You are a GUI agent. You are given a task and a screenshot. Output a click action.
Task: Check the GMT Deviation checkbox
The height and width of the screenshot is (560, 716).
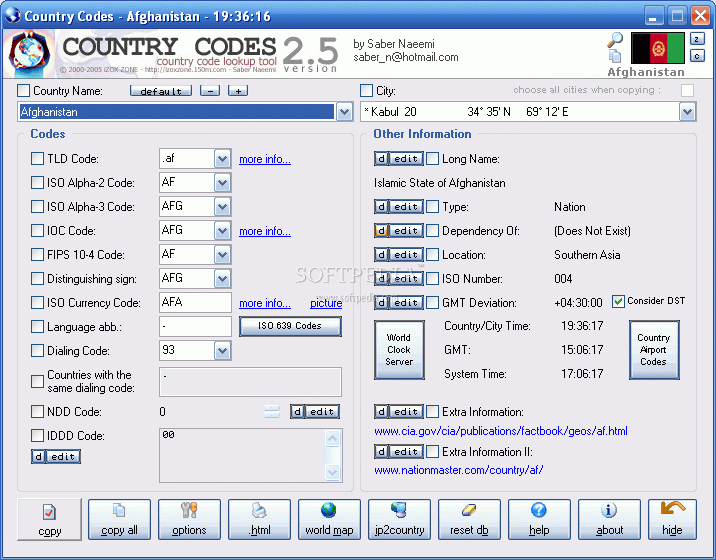click(x=432, y=302)
